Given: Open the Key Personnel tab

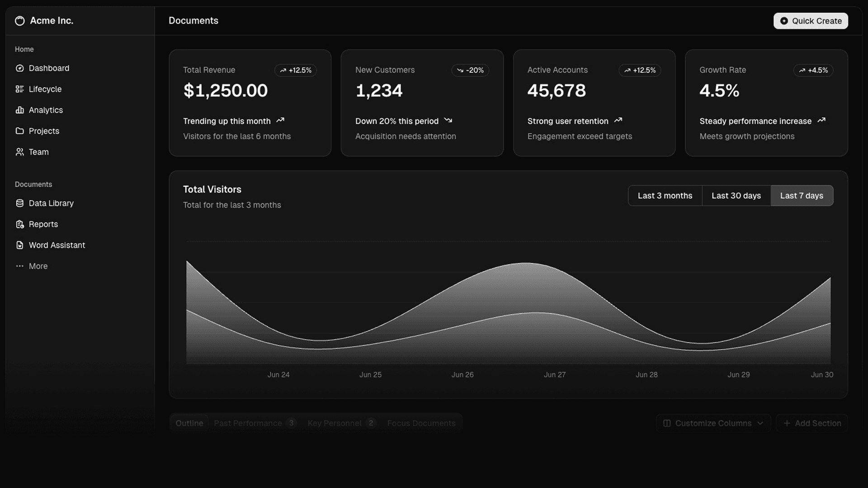Looking at the screenshot, I should (335, 423).
